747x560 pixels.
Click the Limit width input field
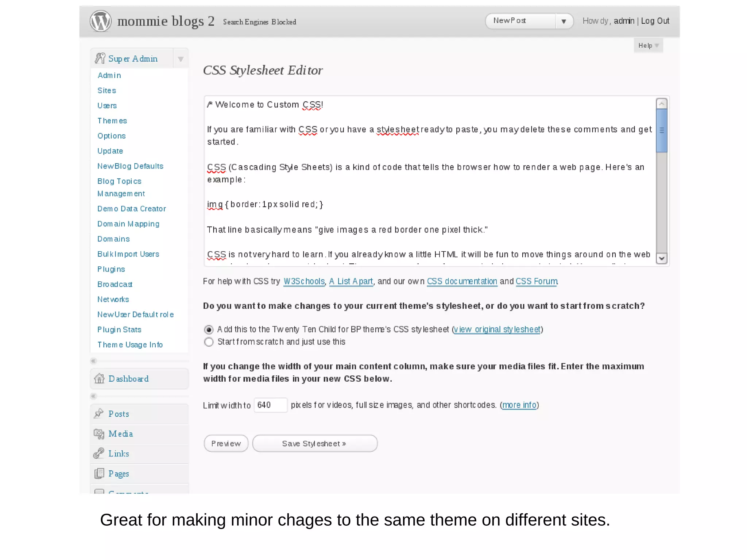(x=271, y=405)
